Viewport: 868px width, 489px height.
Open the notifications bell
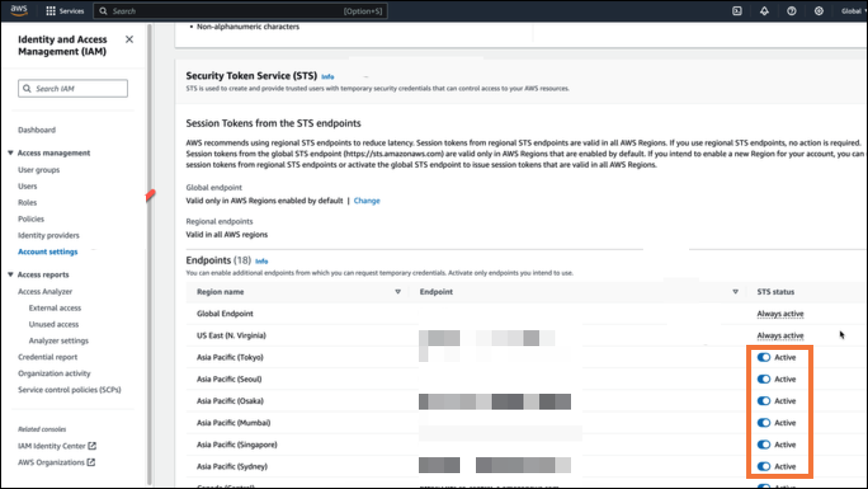coord(765,11)
